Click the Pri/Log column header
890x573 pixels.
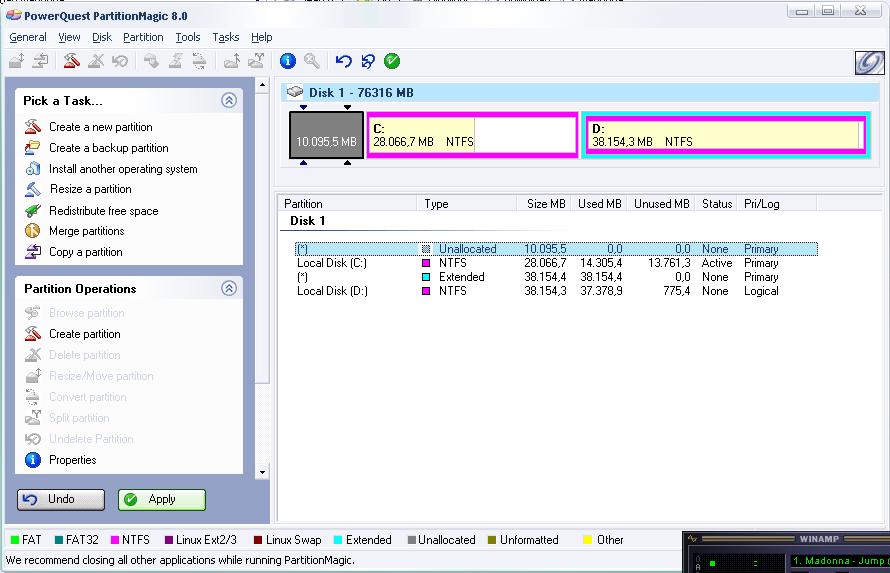tap(778, 204)
